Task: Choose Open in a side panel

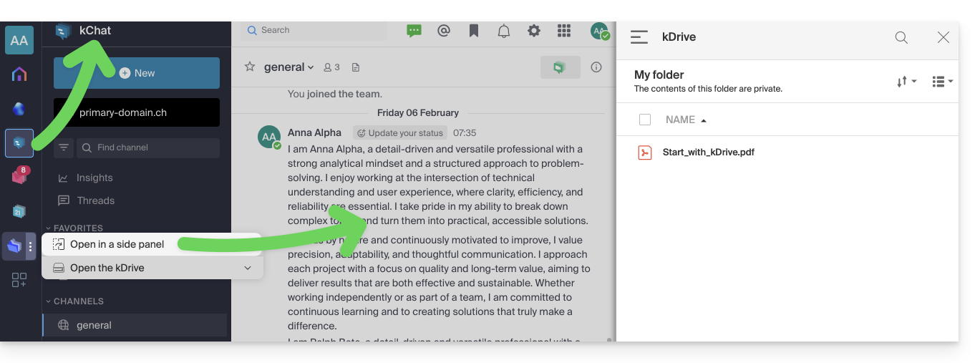Action: 117,244
